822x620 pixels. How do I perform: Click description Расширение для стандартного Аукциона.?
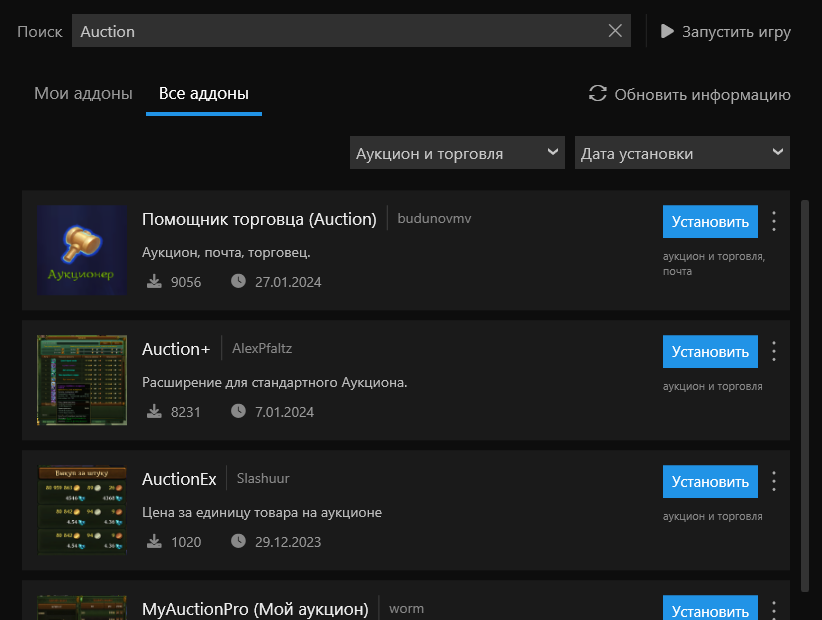[275, 383]
